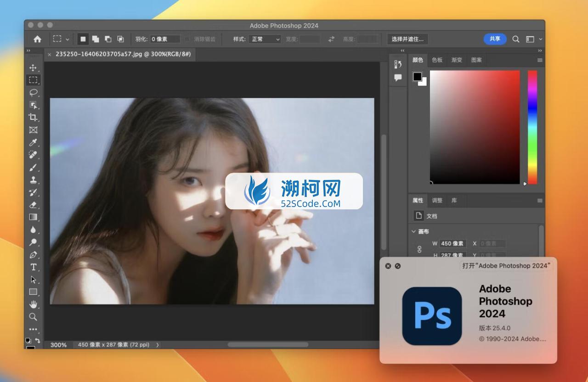Switch to the 渐变 gradients tab
The width and height of the screenshot is (588, 382).
point(457,60)
